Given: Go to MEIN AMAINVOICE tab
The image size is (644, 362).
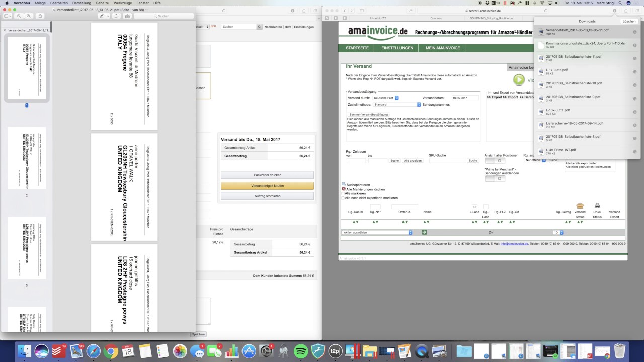Looking at the screenshot, I should pyautogui.click(x=443, y=48).
